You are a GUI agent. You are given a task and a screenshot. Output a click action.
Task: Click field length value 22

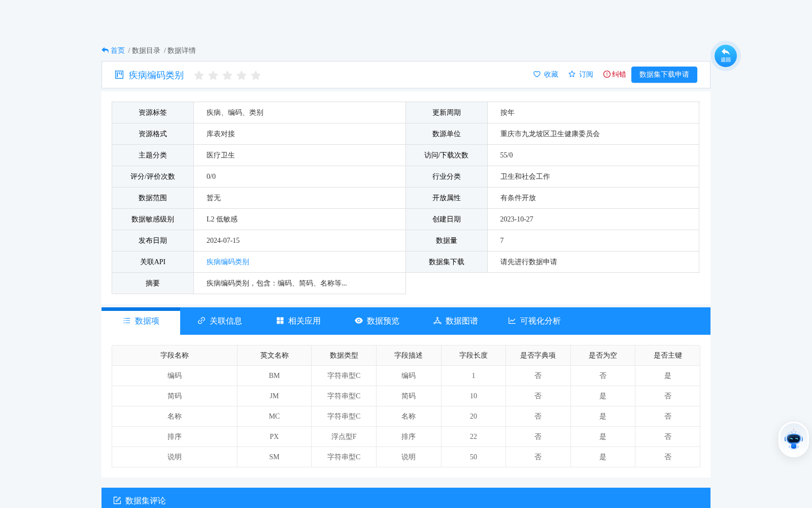click(473, 436)
